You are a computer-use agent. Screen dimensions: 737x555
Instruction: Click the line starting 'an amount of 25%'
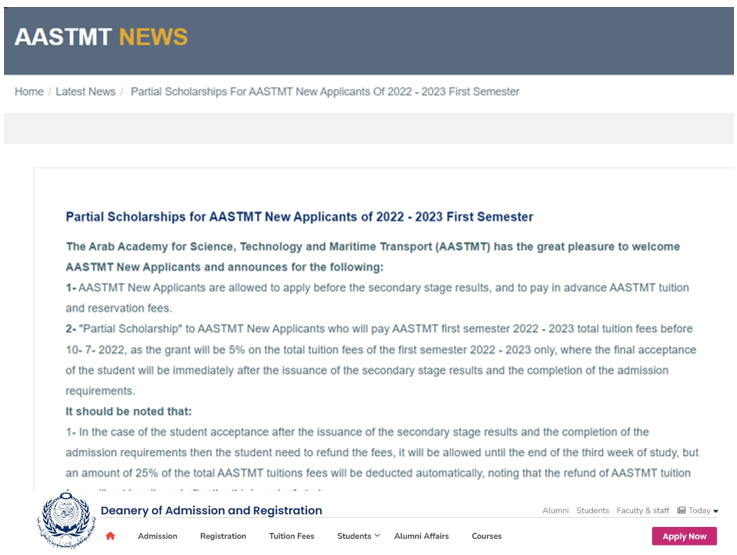click(378, 473)
